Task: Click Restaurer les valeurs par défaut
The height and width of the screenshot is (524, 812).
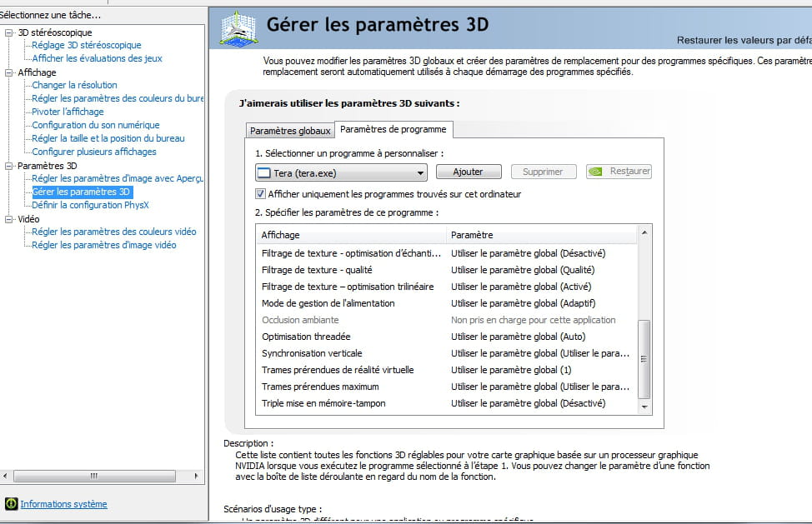Action: 743,40
